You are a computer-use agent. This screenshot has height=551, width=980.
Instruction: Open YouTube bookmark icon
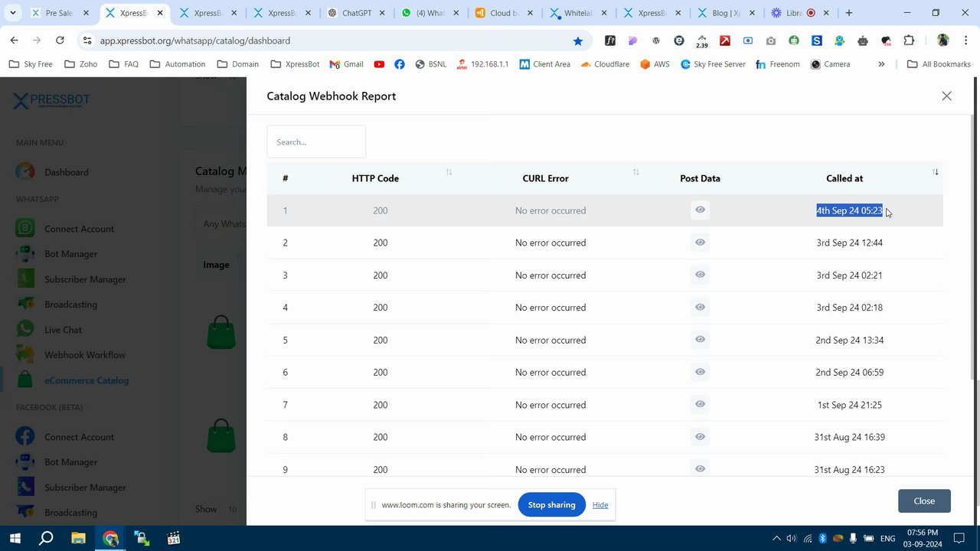coord(379,64)
